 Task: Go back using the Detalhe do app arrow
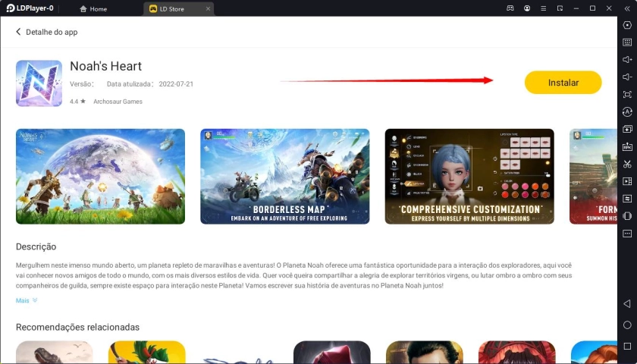19,33
